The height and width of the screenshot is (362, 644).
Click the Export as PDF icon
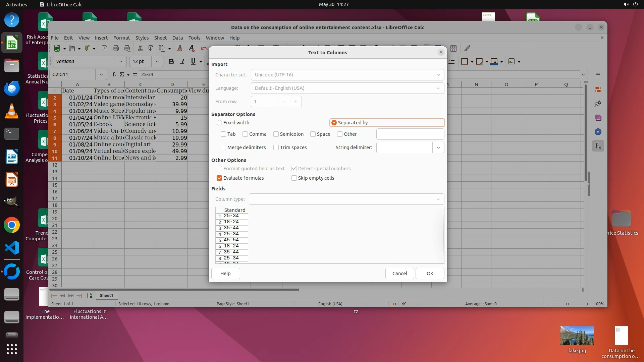[x=105, y=49]
